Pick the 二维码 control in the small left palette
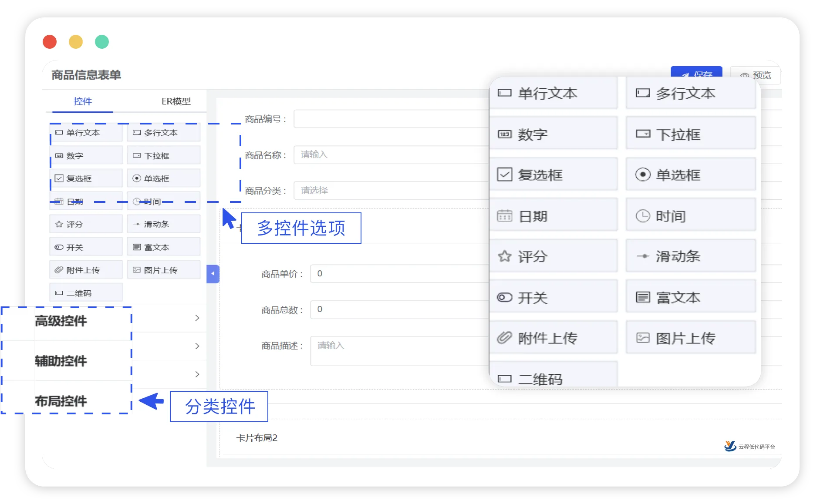This screenshot has height=504, width=817. tap(86, 293)
